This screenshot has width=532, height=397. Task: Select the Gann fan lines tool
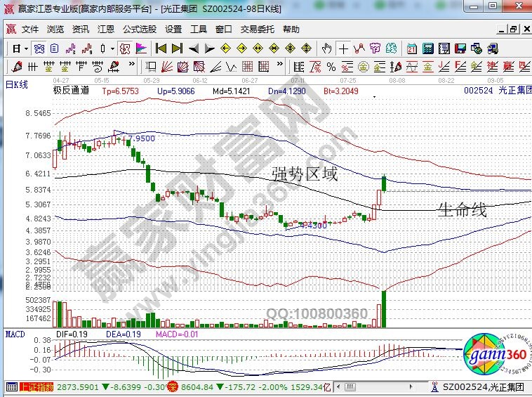click(167, 67)
